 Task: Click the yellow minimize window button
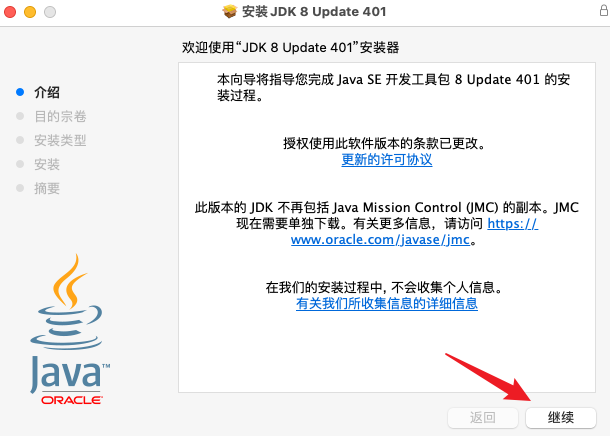[30, 12]
